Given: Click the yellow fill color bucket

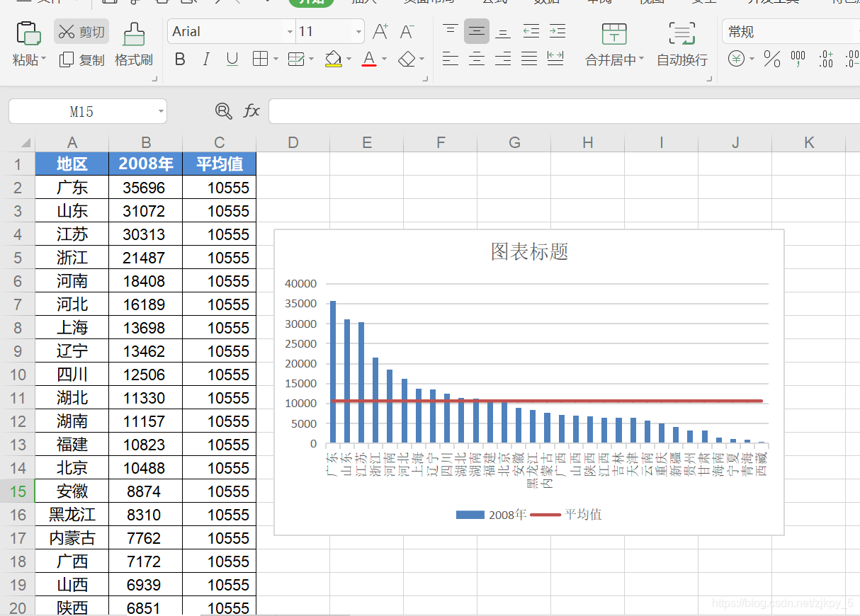Looking at the screenshot, I should [x=334, y=59].
